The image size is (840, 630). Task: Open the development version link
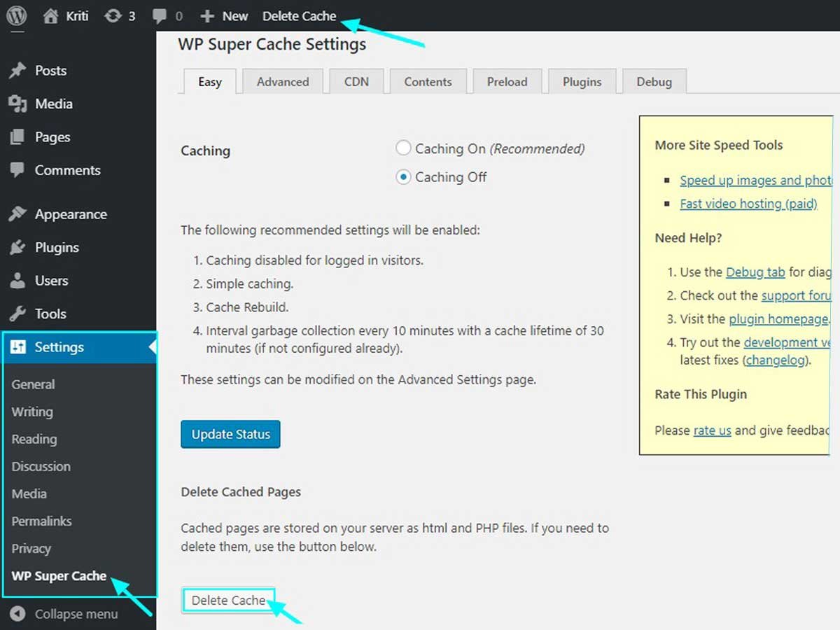(787, 342)
